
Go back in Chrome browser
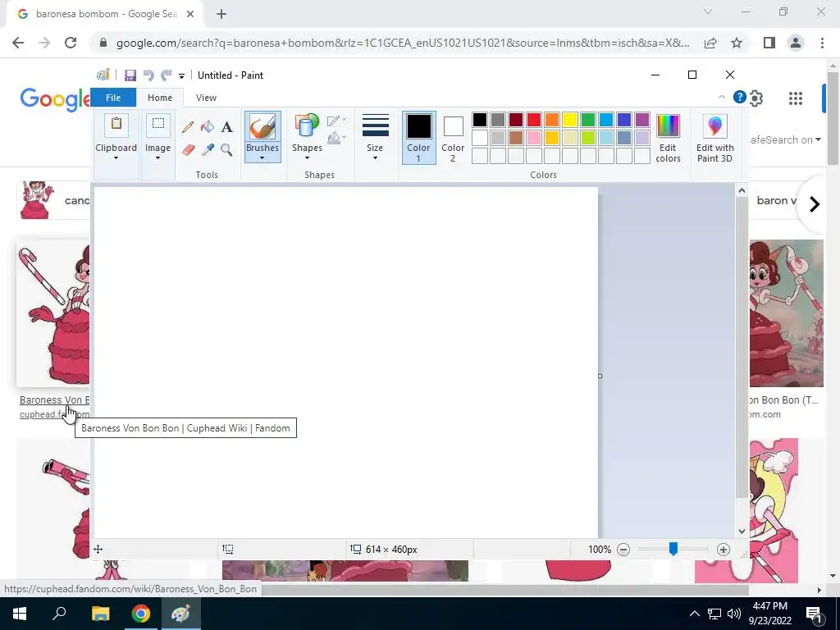tap(18, 43)
